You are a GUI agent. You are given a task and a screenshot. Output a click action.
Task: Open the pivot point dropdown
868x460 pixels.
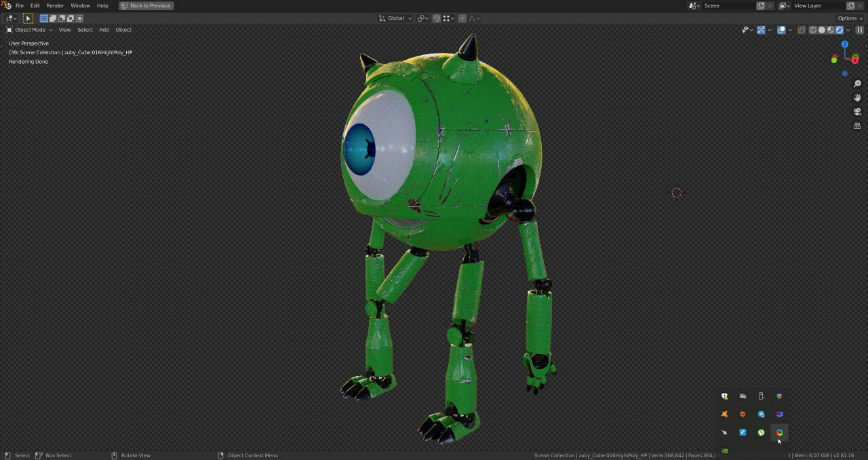point(422,18)
